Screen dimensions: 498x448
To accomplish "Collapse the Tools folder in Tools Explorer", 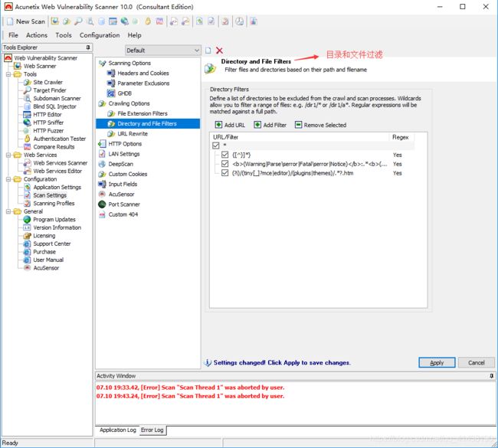I will [8, 74].
